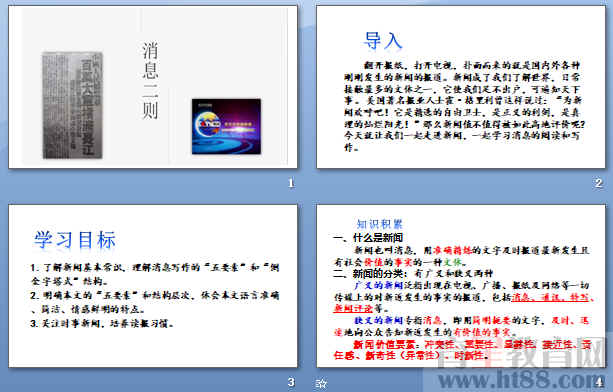Click the 学习目标 heading on slide 3
Viewport: 613px width, 392px height.
point(75,240)
